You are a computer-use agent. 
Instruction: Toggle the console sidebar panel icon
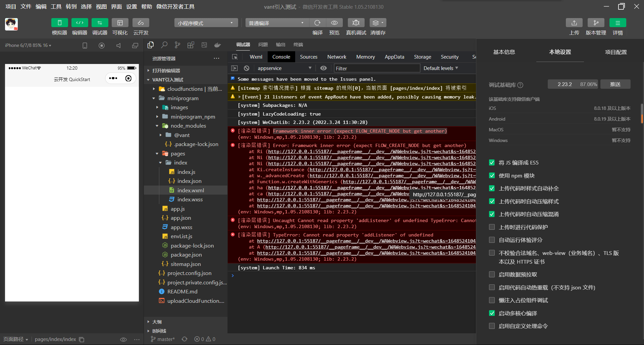[x=234, y=68]
